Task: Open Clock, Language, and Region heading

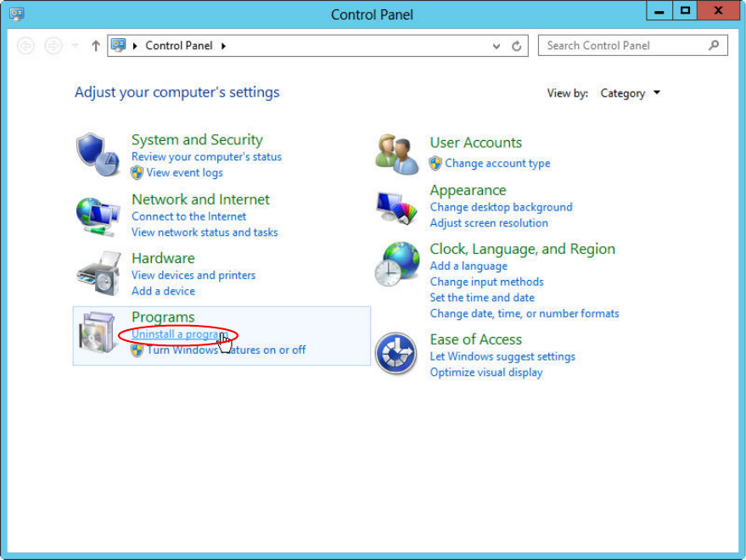Action: [x=523, y=249]
